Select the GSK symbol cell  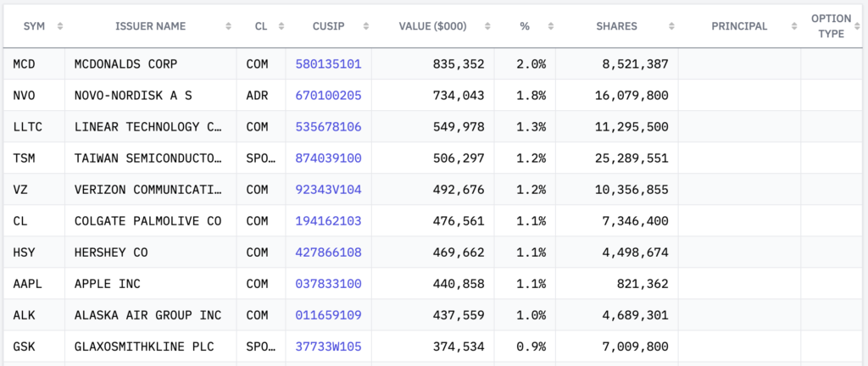tap(34, 347)
